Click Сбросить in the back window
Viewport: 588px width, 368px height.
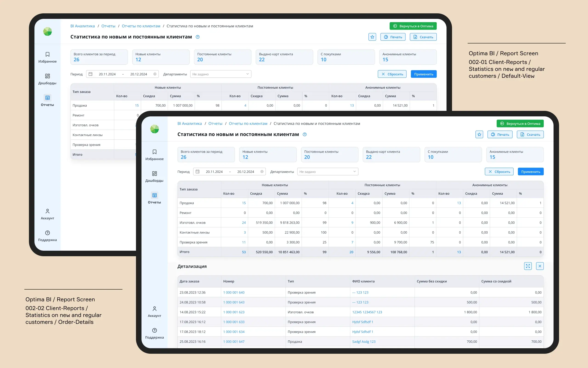392,74
